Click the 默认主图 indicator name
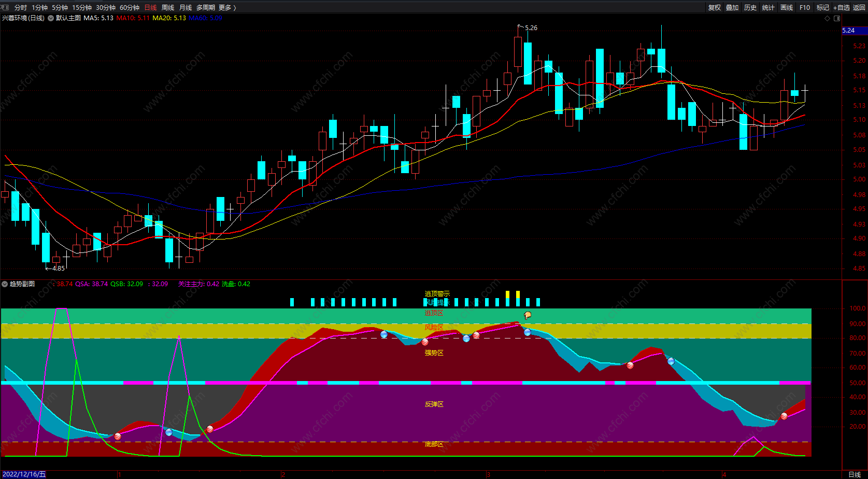Image resolution: width=868 pixels, height=479 pixels. 68,18
